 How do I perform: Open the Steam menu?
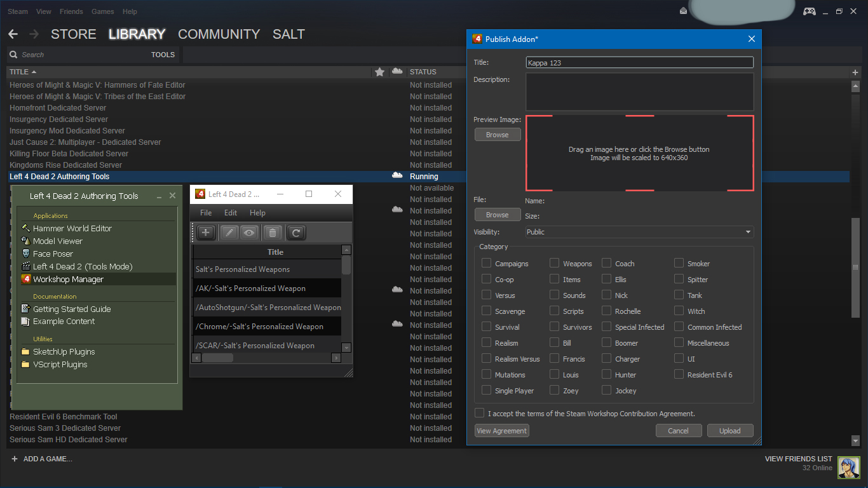18,11
